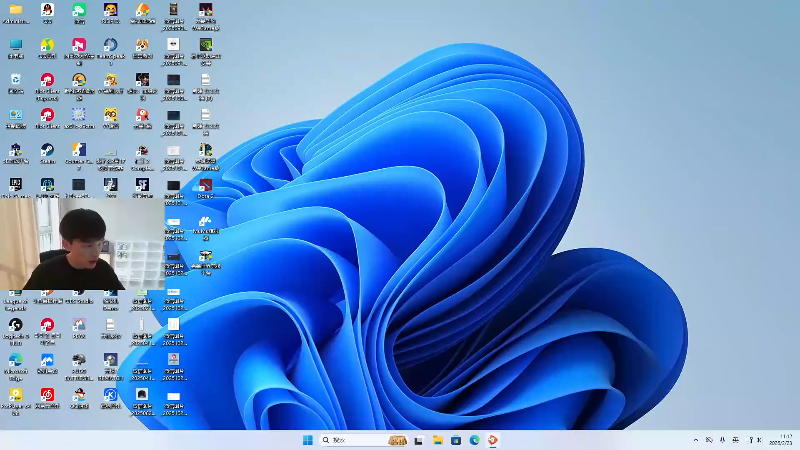Screen dimensions: 800x450
Task: Select the yellow PotPlayer desktop shortcut
Action: (15, 395)
